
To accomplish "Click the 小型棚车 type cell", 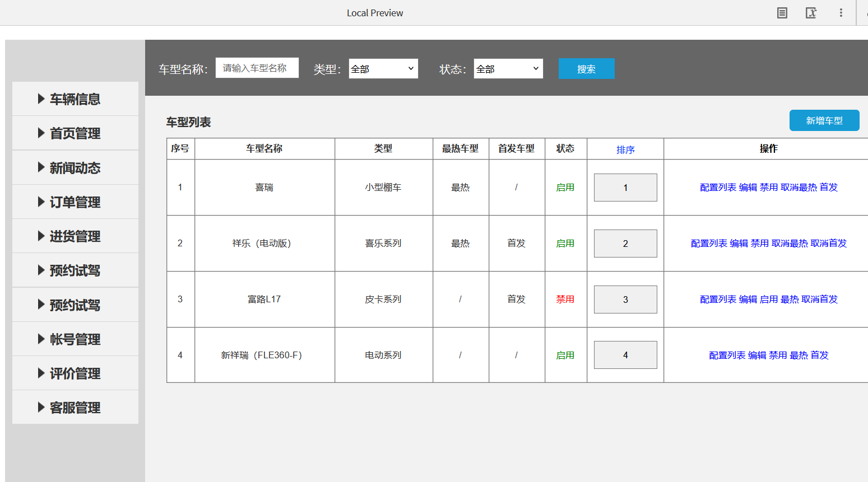I will point(383,188).
